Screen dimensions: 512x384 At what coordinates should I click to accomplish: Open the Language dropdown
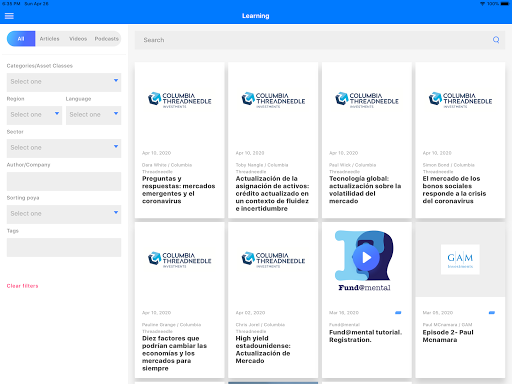coord(94,115)
